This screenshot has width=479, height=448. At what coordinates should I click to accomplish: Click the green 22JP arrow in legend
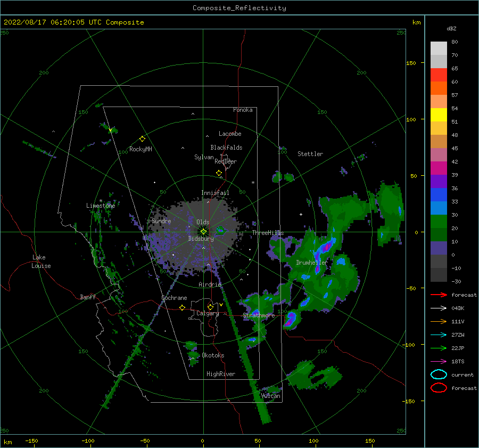(x=439, y=348)
